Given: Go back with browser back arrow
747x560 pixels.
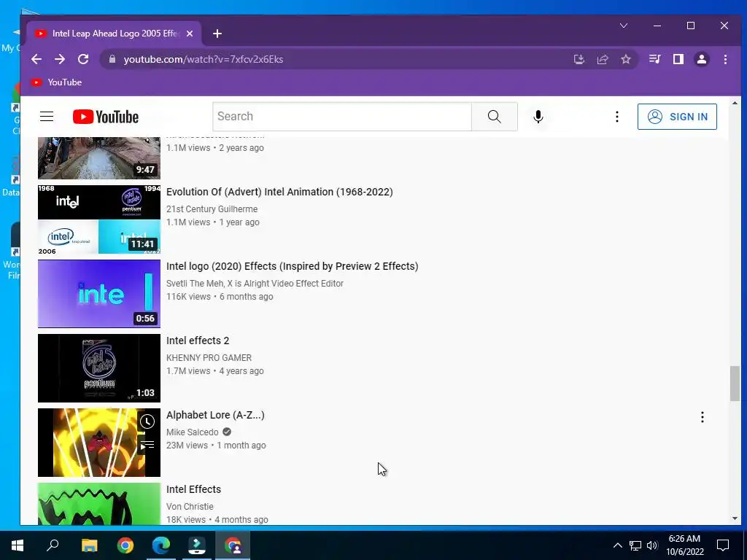Looking at the screenshot, I should coord(36,60).
